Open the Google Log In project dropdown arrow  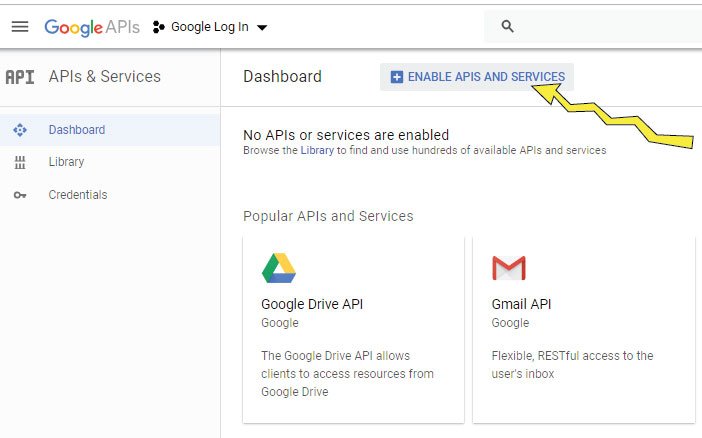click(262, 28)
